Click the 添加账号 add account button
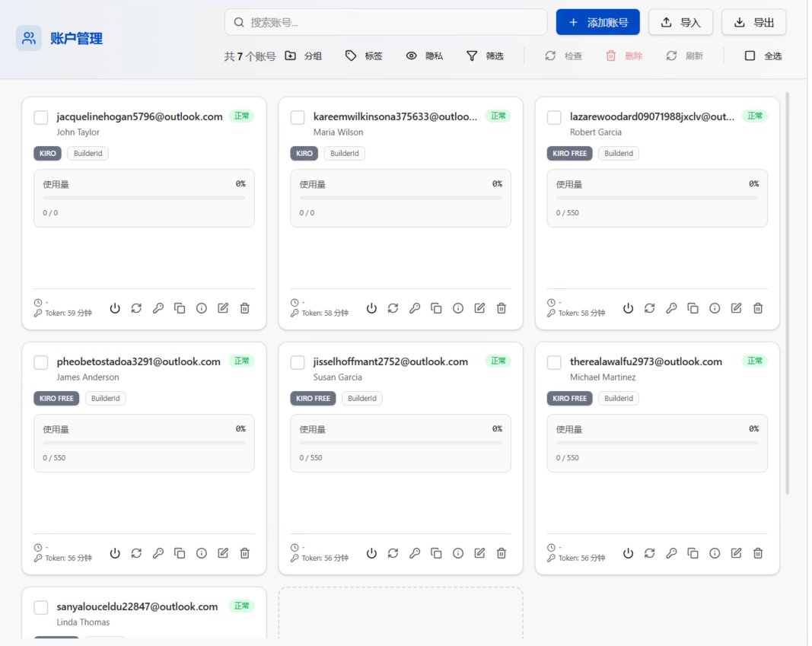 click(597, 22)
